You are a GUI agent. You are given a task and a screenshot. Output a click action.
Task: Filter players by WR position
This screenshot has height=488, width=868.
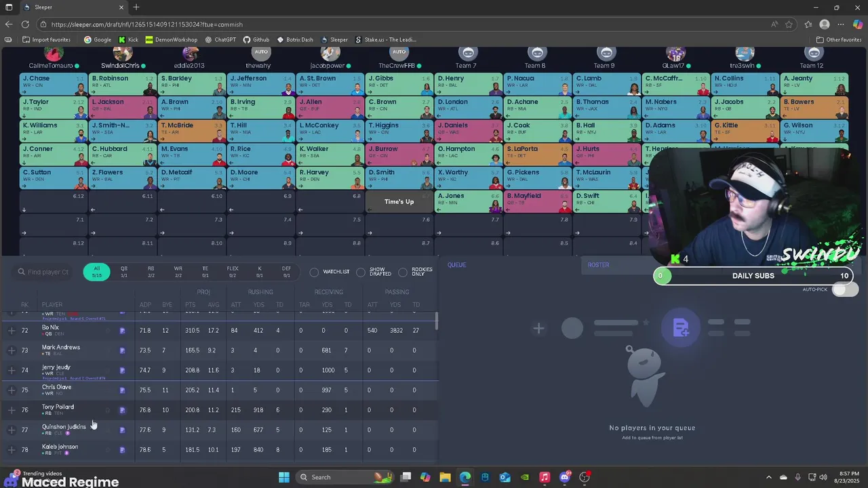(178, 272)
